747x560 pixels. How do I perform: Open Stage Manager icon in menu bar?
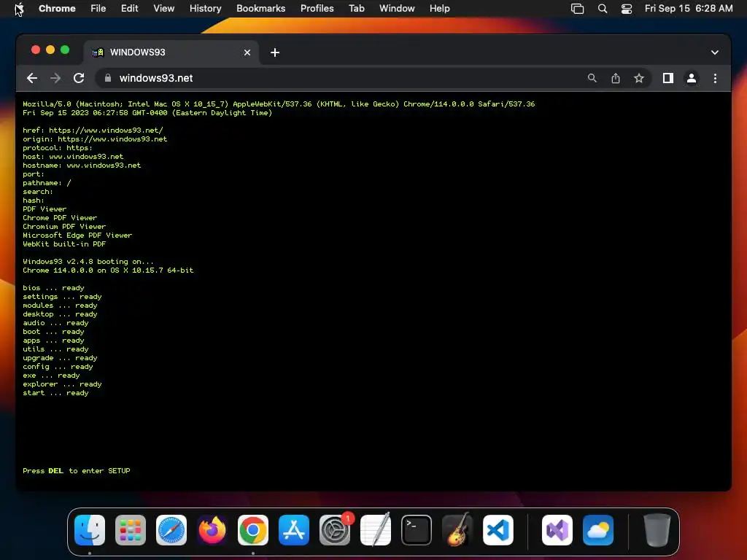(578, 9)
